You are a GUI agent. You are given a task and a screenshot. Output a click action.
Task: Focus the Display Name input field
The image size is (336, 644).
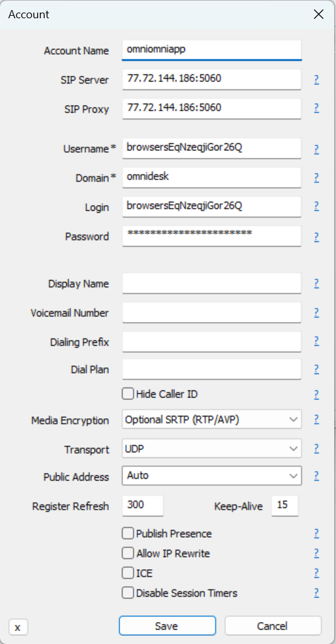[211, 284]
